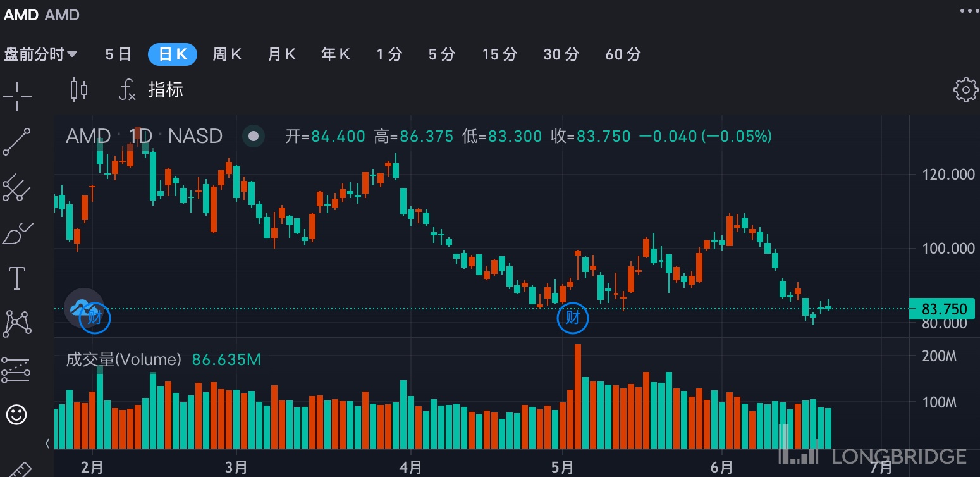The height and width of the screenshot is (477, 980).
Task: Open the more options ellipsis menu
Action: [x=969, y=11]
